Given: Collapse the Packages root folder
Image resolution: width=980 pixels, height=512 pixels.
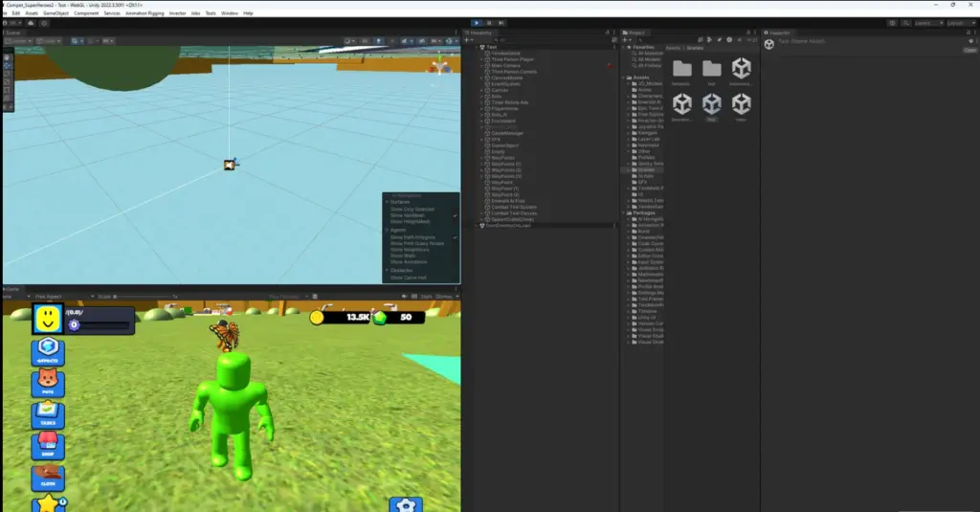Looking at the screenshot, I should [624, 213].
